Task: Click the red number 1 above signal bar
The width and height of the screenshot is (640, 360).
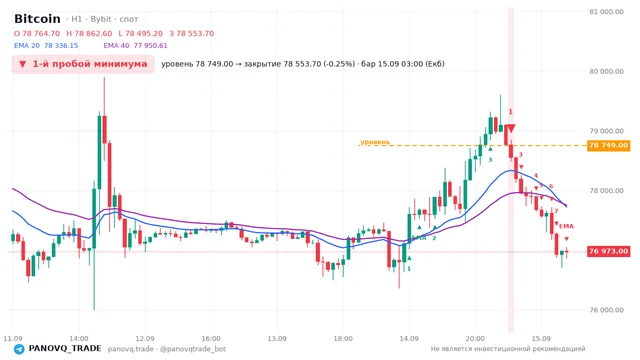Action: (510, 112)
